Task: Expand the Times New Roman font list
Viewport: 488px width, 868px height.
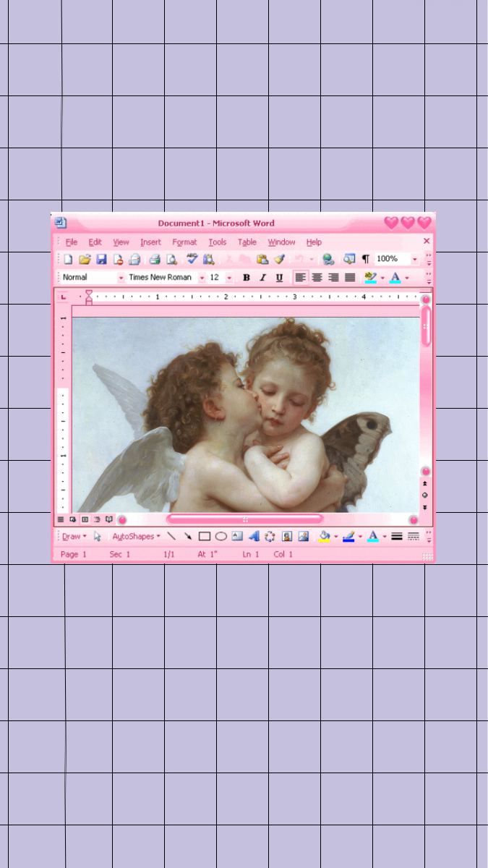Action: coord(202,278)
